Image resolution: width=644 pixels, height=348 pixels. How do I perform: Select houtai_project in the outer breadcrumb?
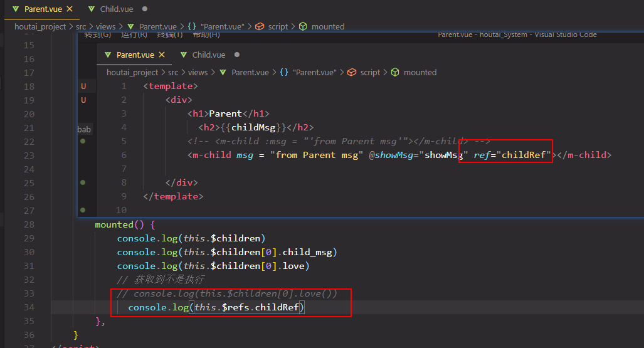[x=40, y=27]
